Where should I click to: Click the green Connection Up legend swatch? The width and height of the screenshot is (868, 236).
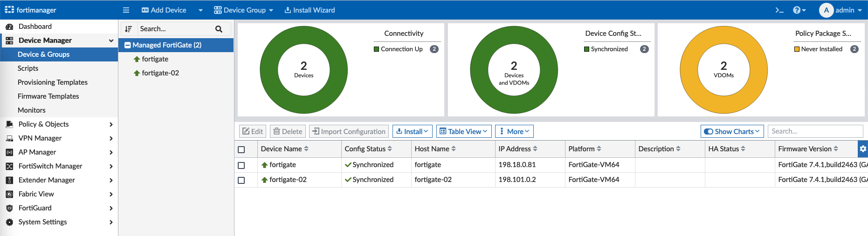point(376,49)
